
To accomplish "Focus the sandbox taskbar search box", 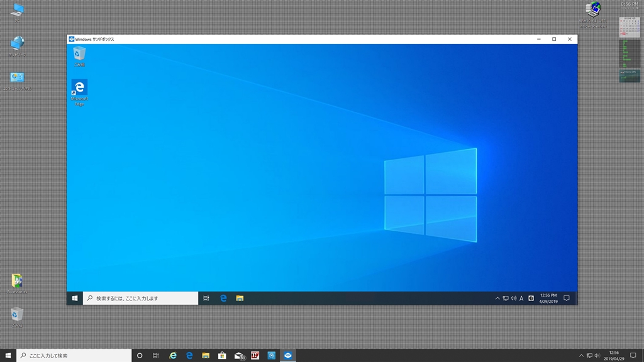I will (x=140, y=299).
